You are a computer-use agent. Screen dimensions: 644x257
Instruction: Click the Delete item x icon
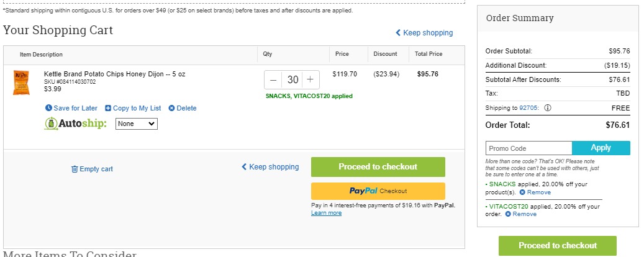[171, 108]
